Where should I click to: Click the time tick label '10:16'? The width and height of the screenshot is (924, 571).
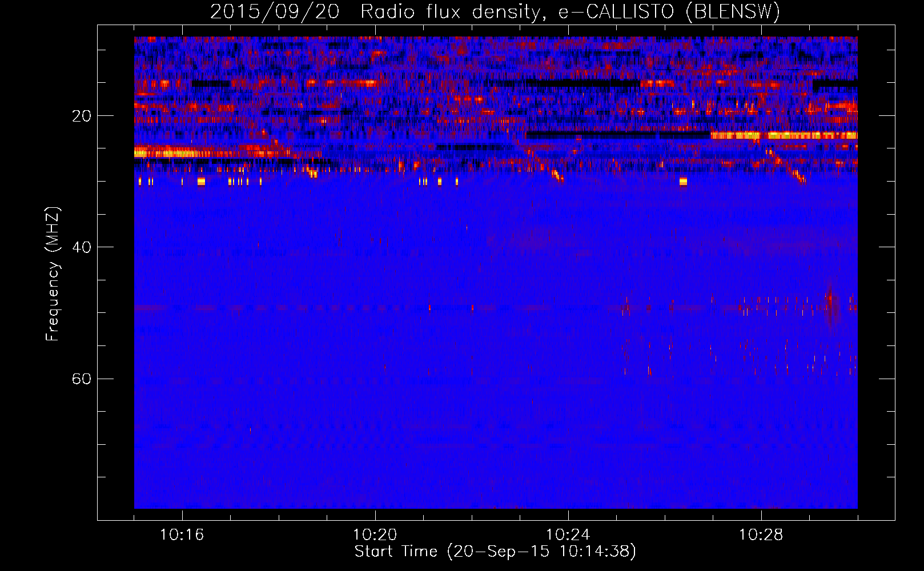click(182, 534)
